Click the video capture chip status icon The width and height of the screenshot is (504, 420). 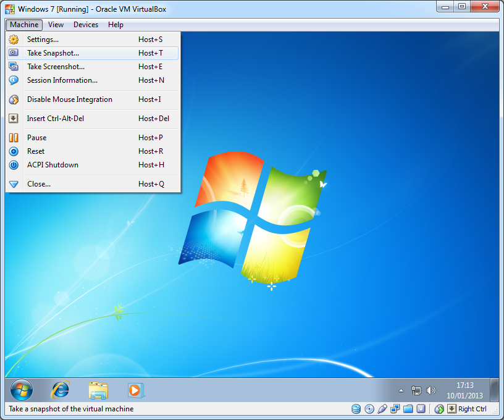(x=421, y=409)
